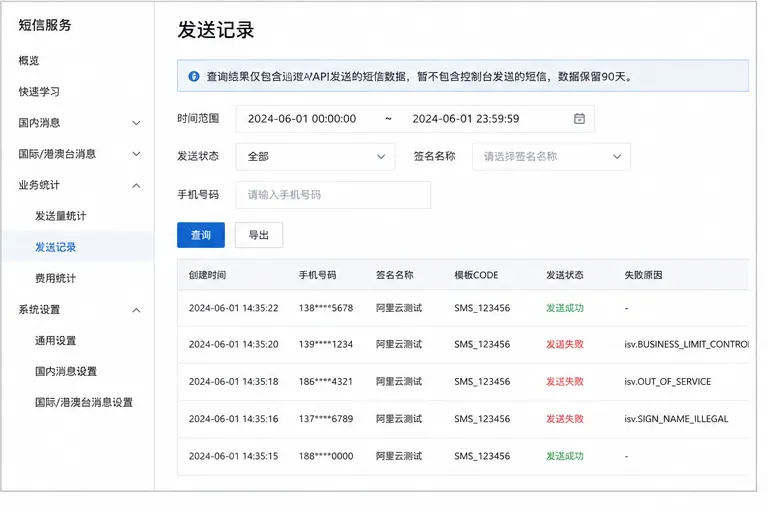Expand the 国际/港澳台消息 menu chevron

pyautogui.click(x=136, y=154)
